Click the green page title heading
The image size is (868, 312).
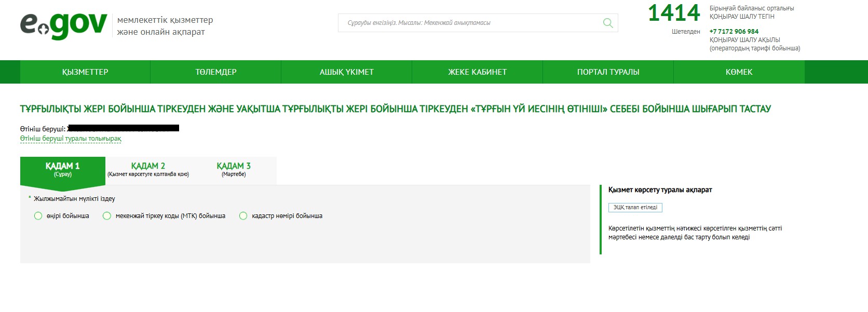(x=395, y=109)
